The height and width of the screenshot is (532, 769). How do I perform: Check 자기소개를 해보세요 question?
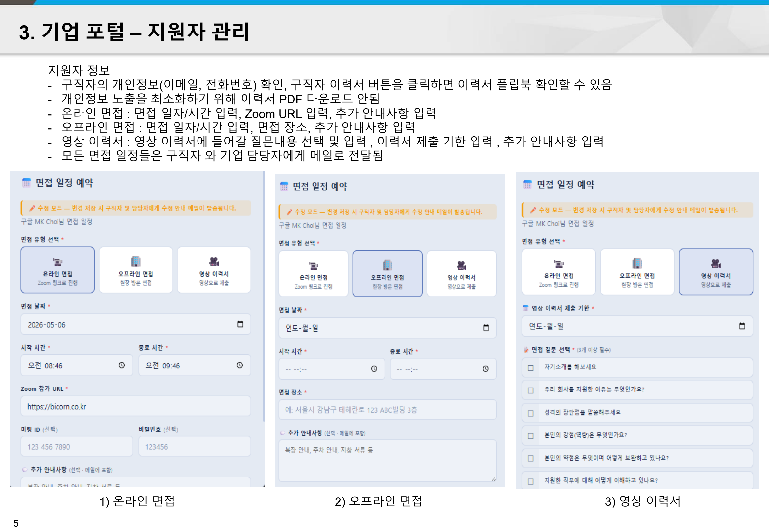530,368
